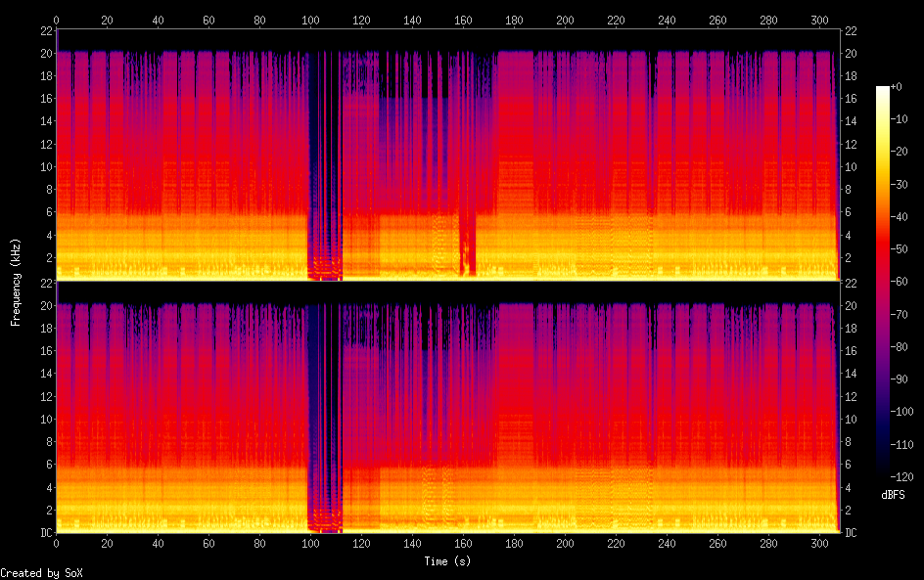Click "180" on the bottom time axis

pos(514,544)
